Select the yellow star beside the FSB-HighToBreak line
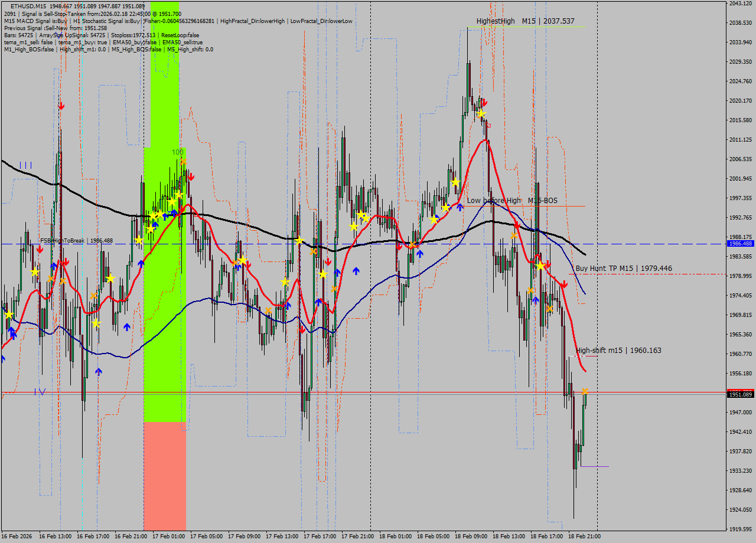This screenshot has width=756, height=543. (139, 240)
